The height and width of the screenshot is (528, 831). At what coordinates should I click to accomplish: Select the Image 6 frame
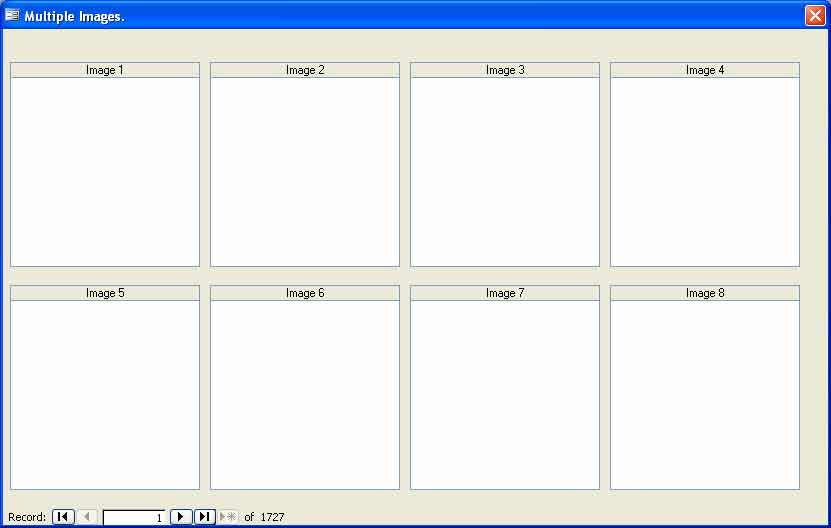305,395
